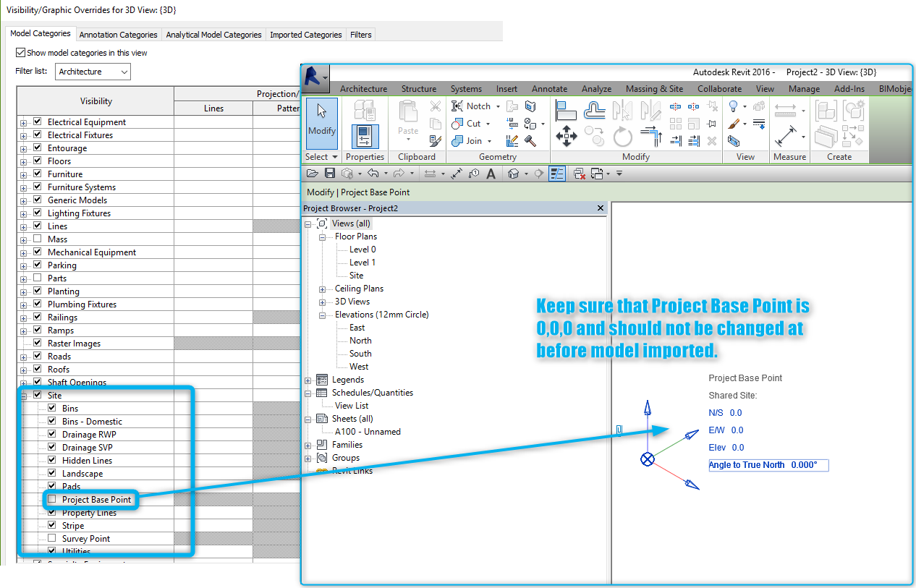Expand the Legends node in Project Browser
Screen dimensions: 916x588
pyautogui.click(x=309, y=380)
